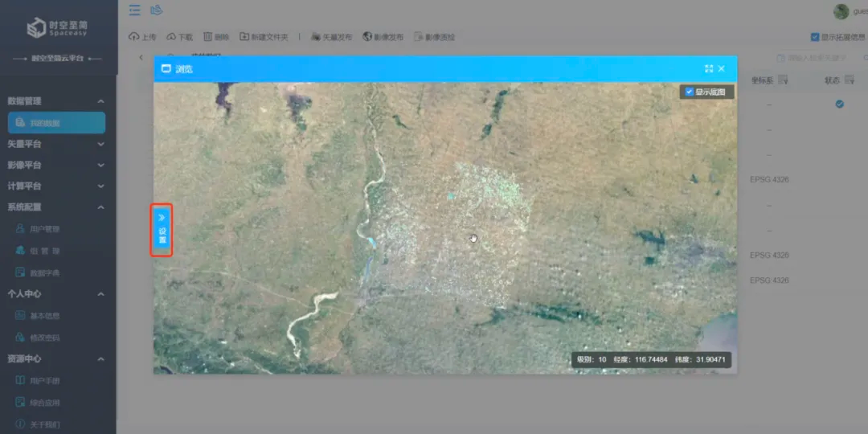Expand the 影像平台 sidebar section
The width and height of the screenshot is (868, 434).
(54, 165)
